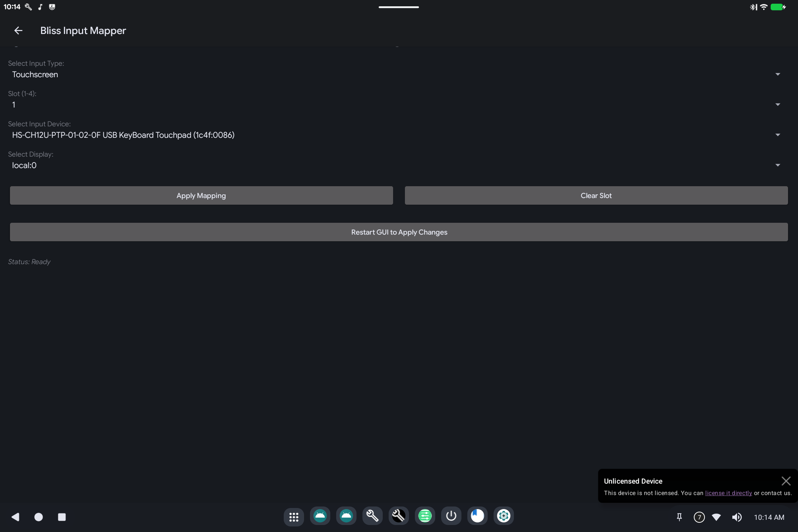Go back using the header arrow
This screenshot has width=798, height=532.
tap(18, 31)
